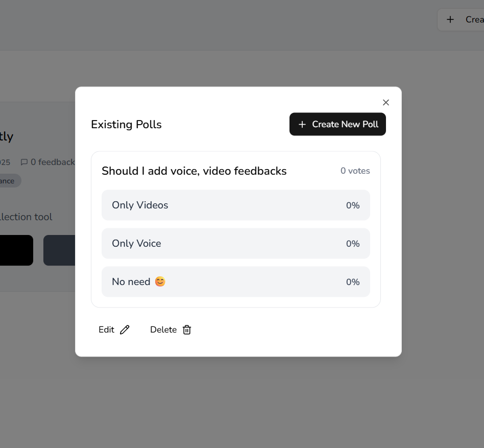The image size is (484, 448).
Task: Click the plus icon in top-right header button
Action: (450, 19)
